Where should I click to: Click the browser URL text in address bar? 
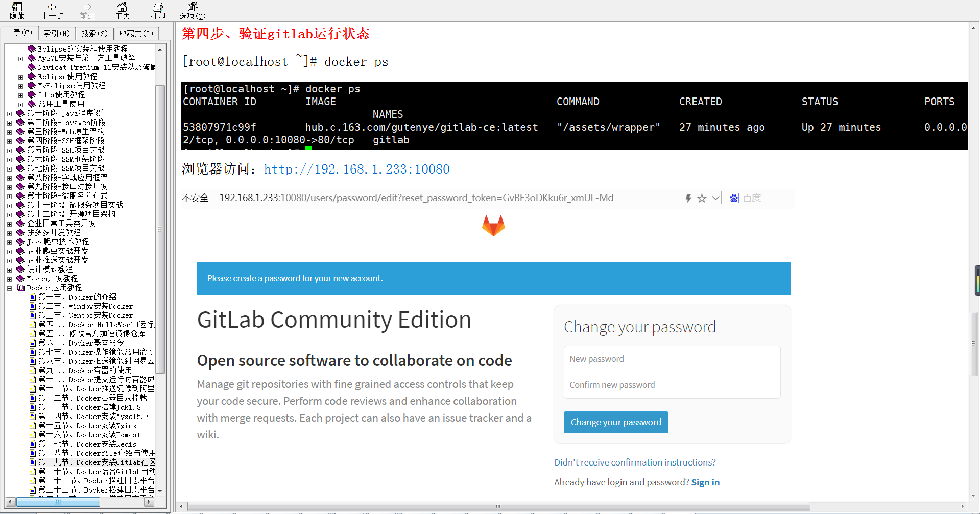click(416, 198)
